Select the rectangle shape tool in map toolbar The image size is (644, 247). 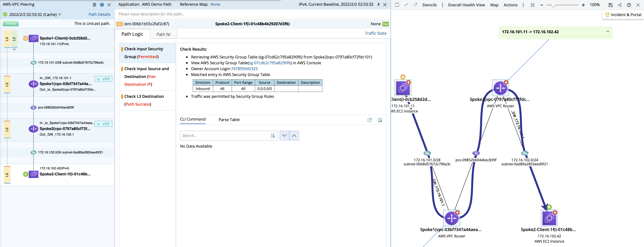(397, 5)
